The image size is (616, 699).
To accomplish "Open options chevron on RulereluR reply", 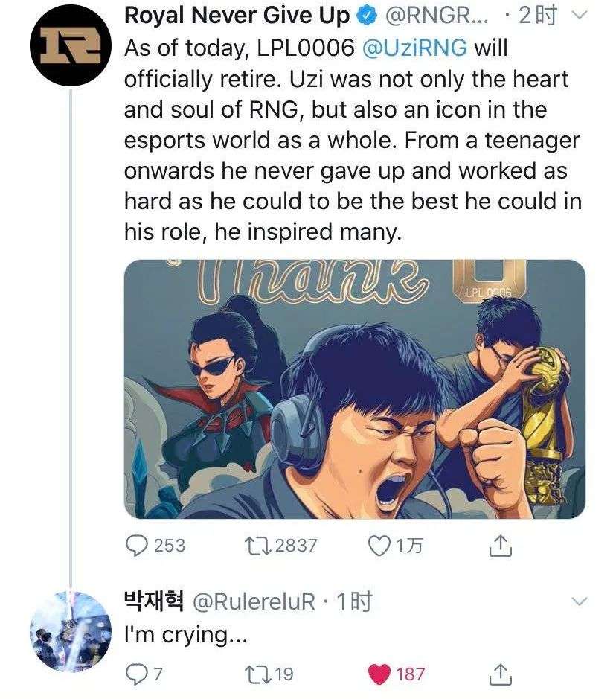I will pos(582,601).
